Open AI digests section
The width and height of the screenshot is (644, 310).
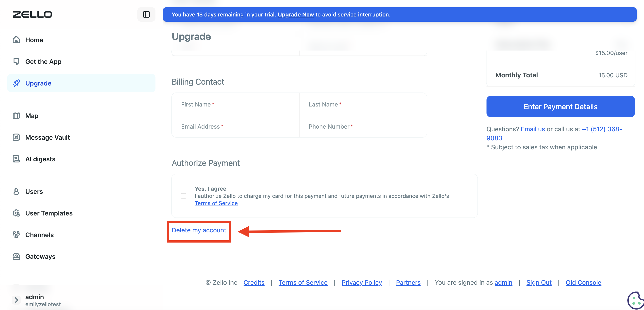[82, 159]
